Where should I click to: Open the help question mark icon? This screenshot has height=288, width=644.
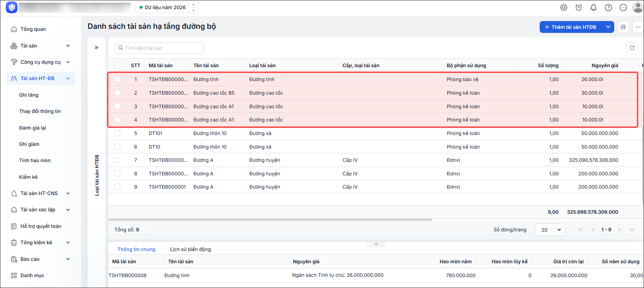pos(608,7)
